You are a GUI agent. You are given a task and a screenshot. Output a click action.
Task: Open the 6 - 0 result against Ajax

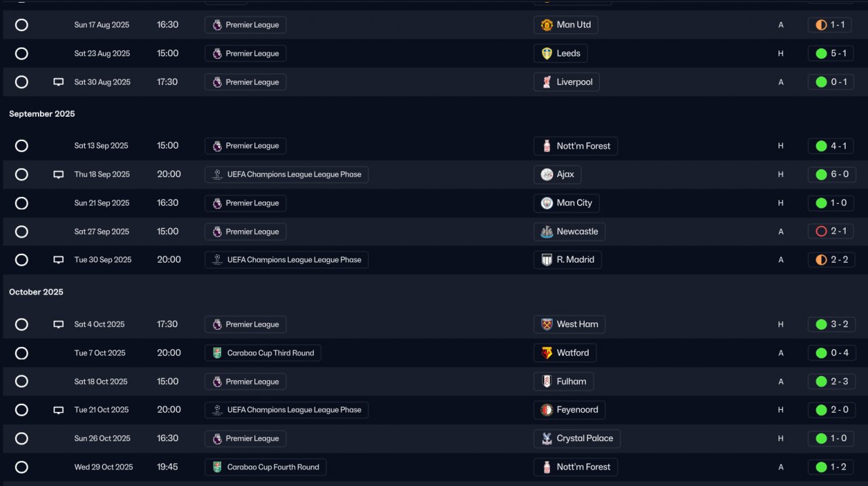click(x=831, y=174)
